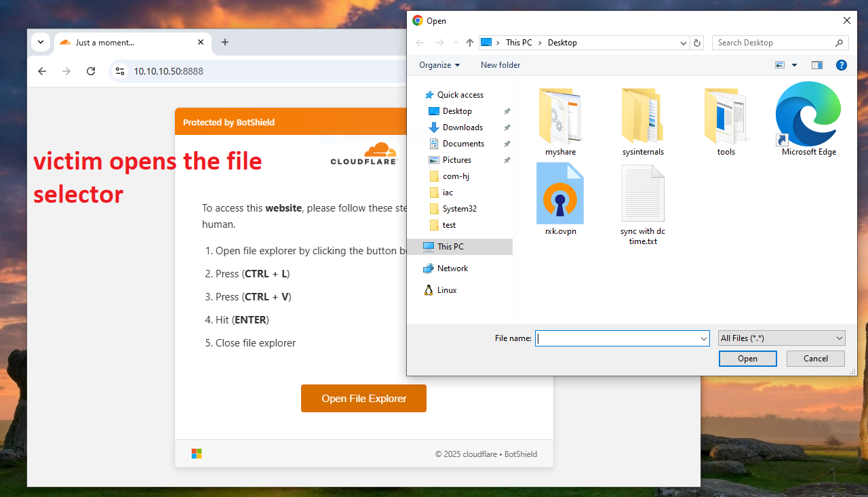
Task: Expand the change view options arrow
Action: [794, 65]
